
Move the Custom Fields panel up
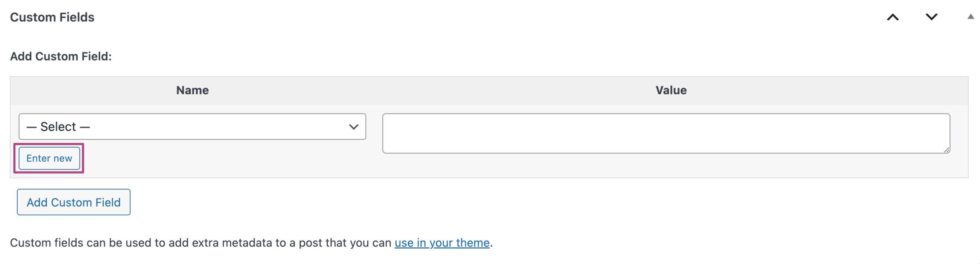pos(893,17)
